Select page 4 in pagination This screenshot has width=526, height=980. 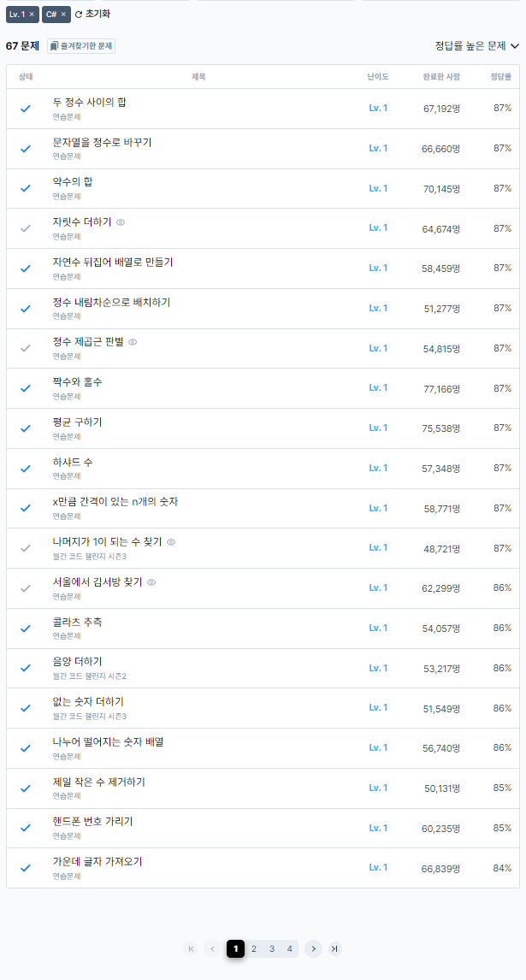[290, 948]
